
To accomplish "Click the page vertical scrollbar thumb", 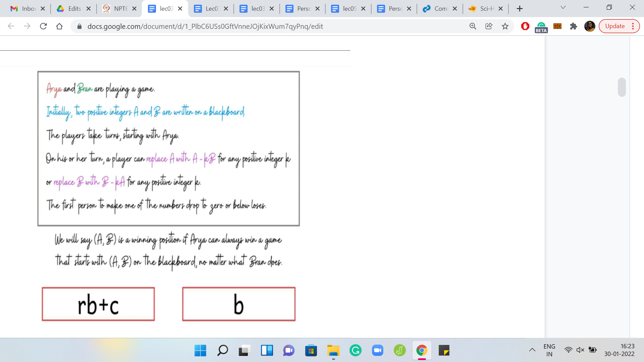I will (x=622, y=87).
